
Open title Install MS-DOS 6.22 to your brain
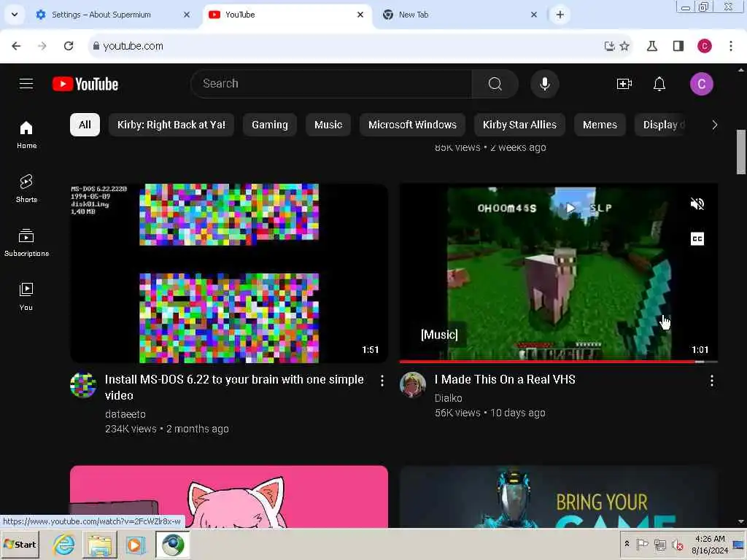point(234,387)
